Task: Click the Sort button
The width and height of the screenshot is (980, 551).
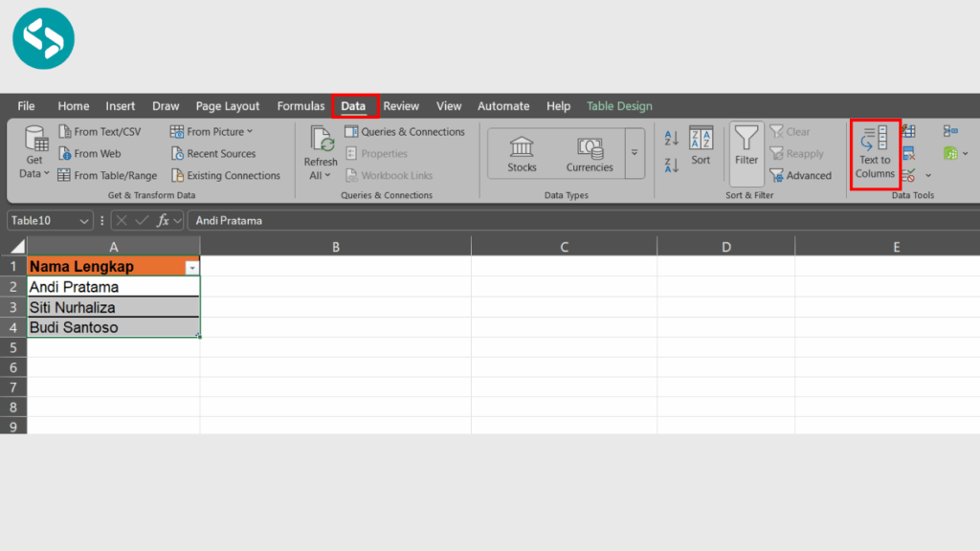Action: [701, 153]
